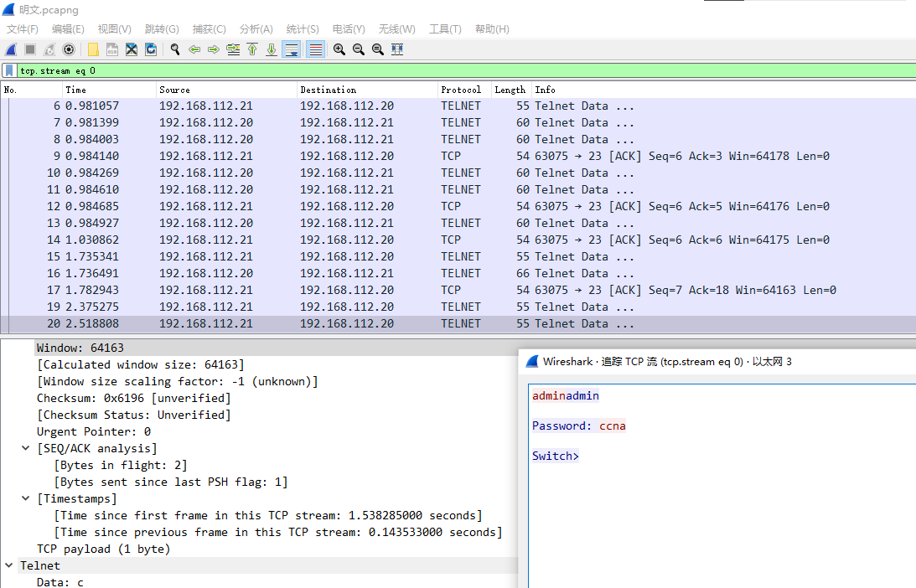This screenshot has width=916, height=588.
Task: Click the tcp.stream eq 0 filter field
Action: 335,70
